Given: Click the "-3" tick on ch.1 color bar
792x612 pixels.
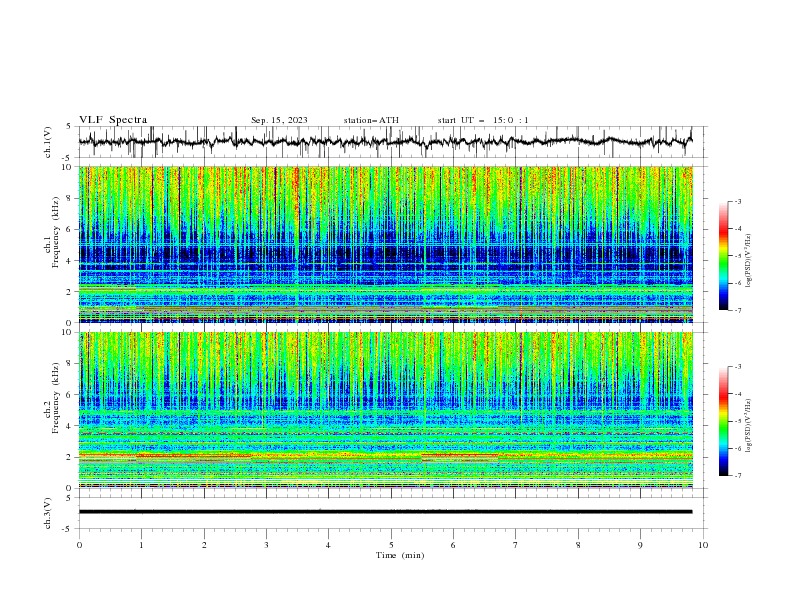Looking at the screenshot, I should tap(737, 201).
